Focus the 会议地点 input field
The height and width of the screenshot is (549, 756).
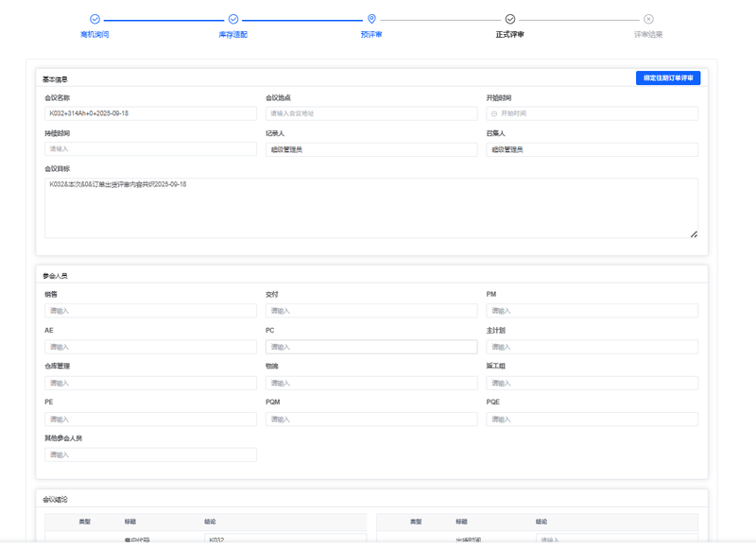[x=371, y=113]
